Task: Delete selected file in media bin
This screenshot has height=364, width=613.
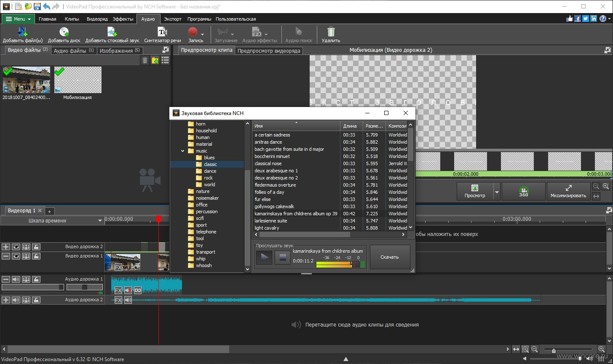Action: click(x=145, y=60)
